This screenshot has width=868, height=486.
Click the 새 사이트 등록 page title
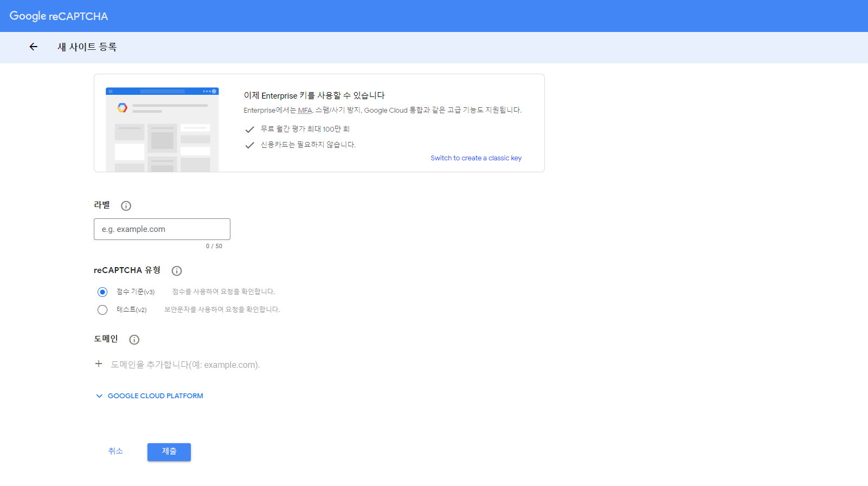87,47
